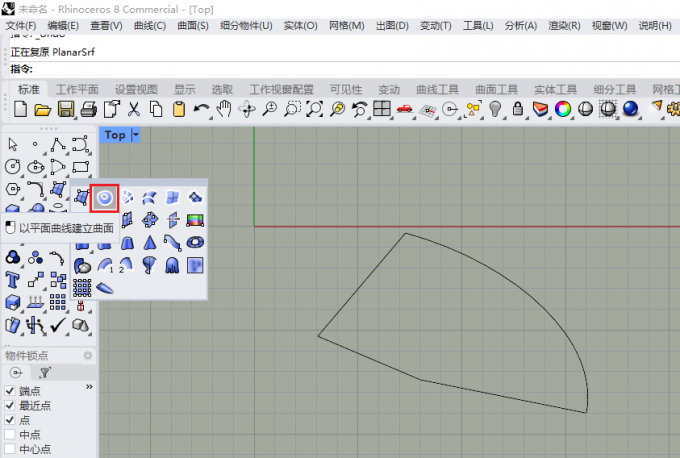
Task: Toggle the 最近点 snap checkbox
Action: pyautogui.click(x=10, y=406)
